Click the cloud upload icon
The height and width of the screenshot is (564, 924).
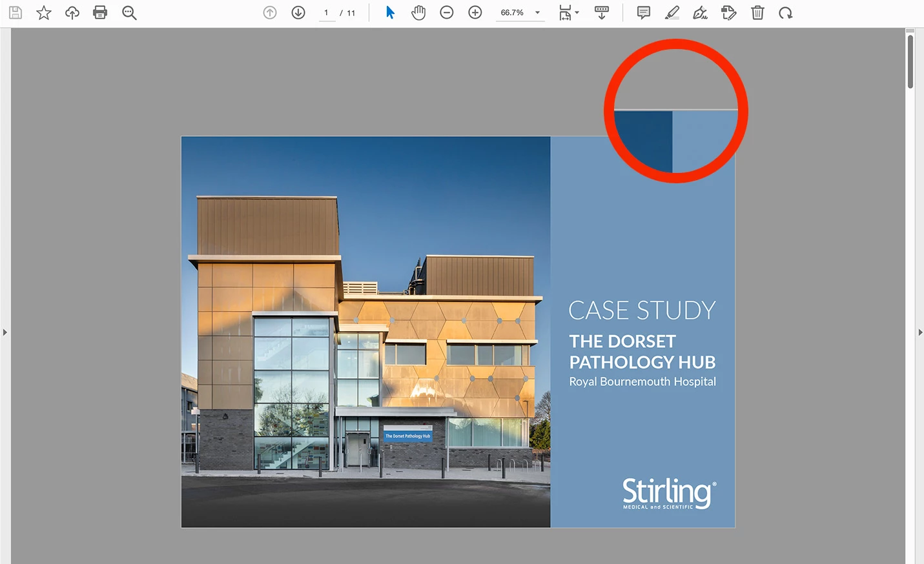(x=72, y=13)
